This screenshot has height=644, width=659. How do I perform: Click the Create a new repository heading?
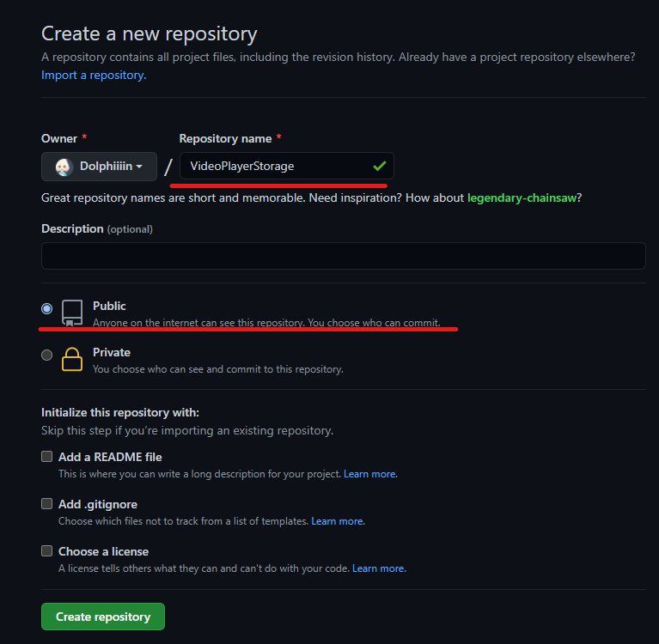click(149, 34)
